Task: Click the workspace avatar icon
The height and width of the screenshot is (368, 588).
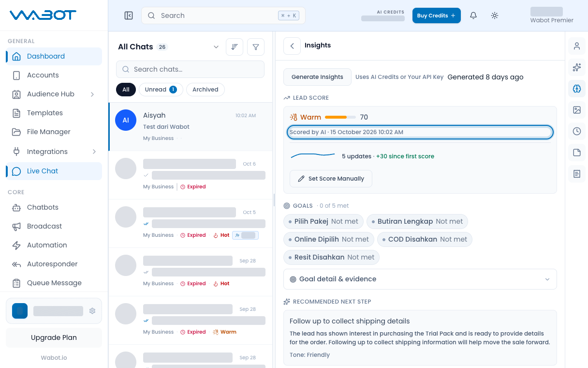Action: tap(20, 311)
